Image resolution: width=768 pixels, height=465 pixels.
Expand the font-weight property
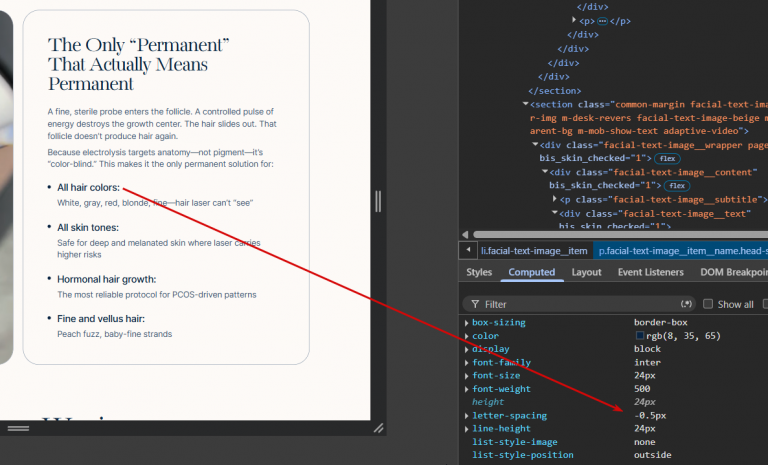pos(467,389)
